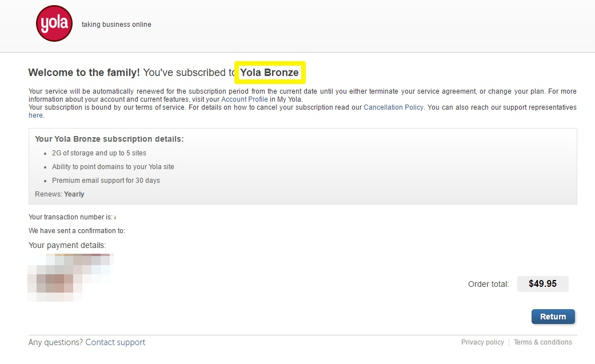
Task: Click the 'Ability to point domains' bullet
Action: (113, 167)
